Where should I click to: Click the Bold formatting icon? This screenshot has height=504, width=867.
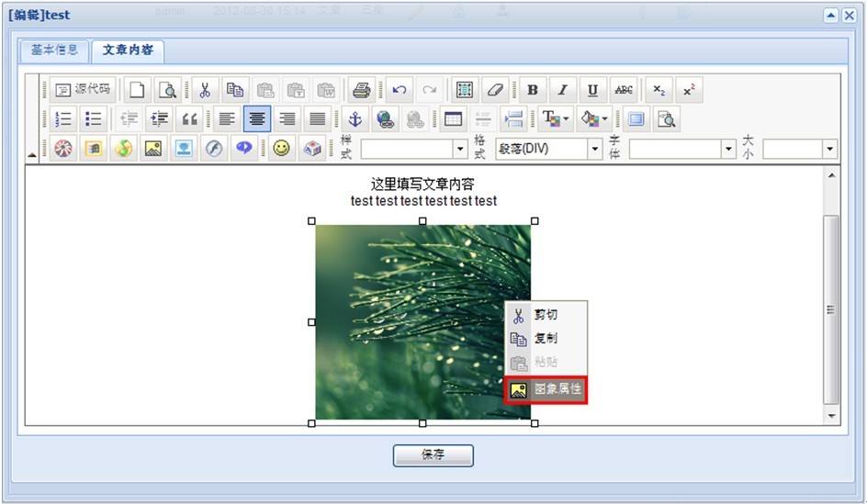point(533,90)
